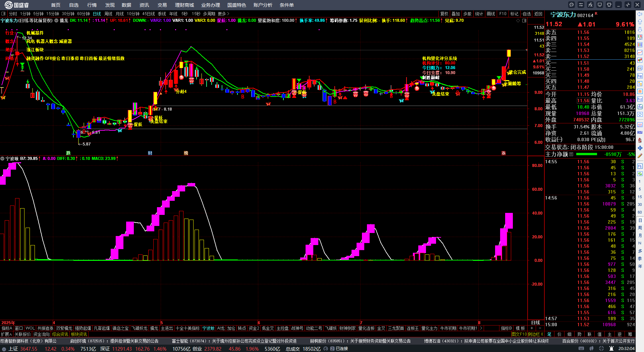
Task: Open the 模板 template dropdown
Action: [x=520, y=328]
